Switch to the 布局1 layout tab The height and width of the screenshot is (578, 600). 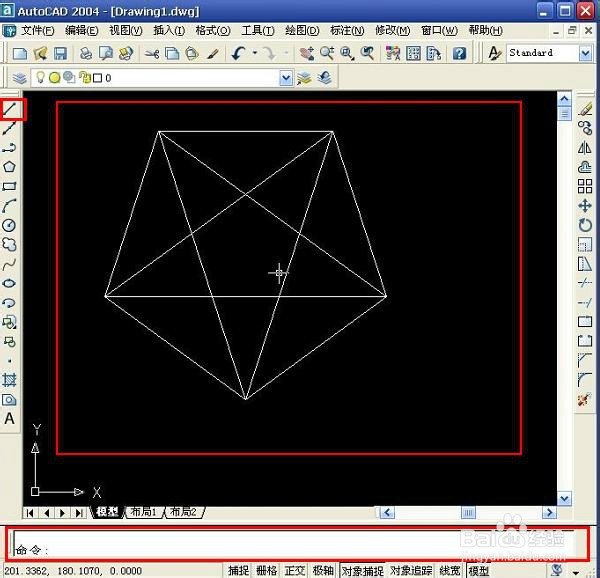143,512
